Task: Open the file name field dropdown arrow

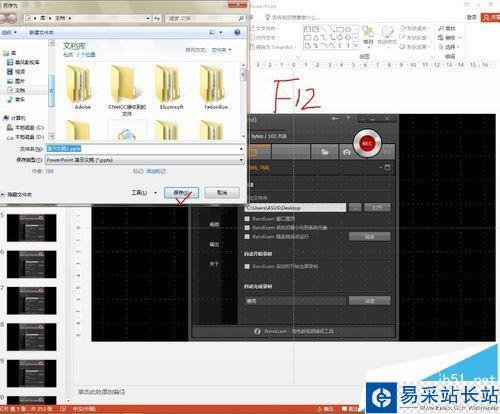Action: [241, 149]
